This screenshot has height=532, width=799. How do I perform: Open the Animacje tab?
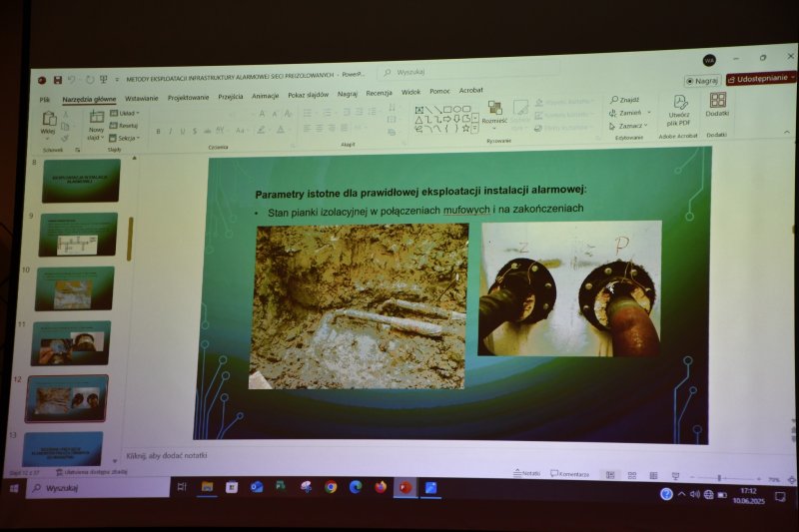(265, 96)
